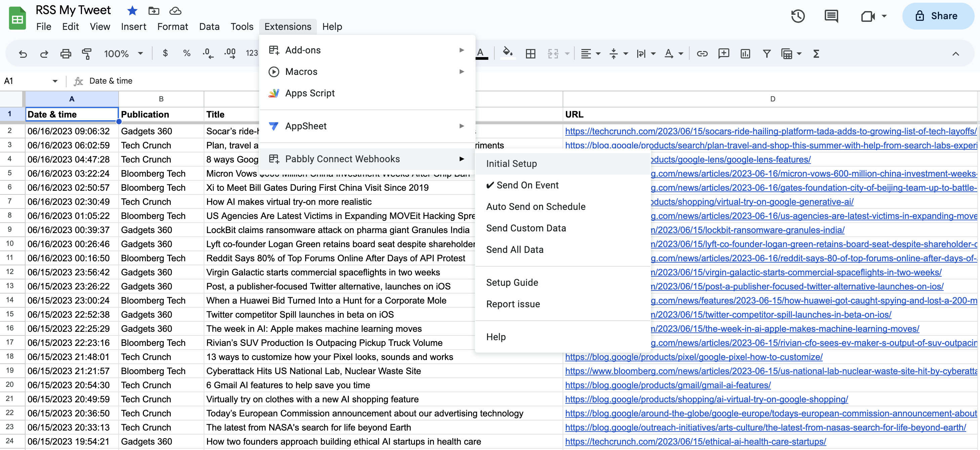980x450 pixels.
Task: Click the Merge cells icon
Action: coord(553,54)
